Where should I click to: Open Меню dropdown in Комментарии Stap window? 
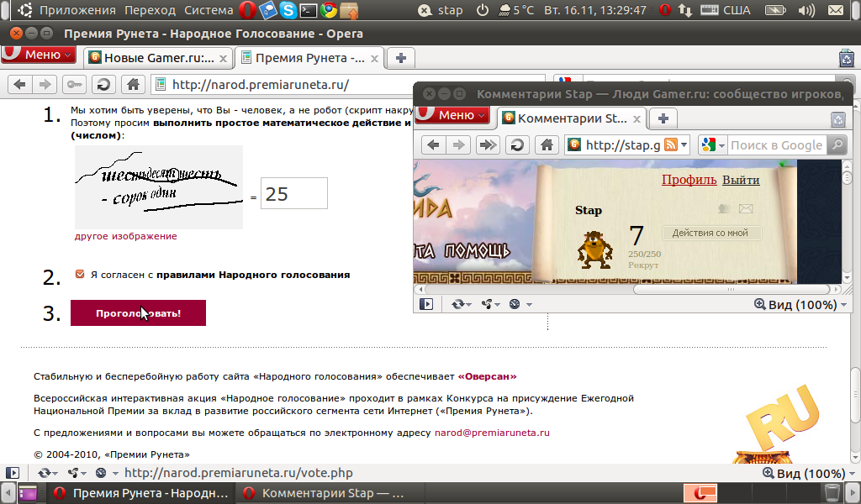pos(452,114)
